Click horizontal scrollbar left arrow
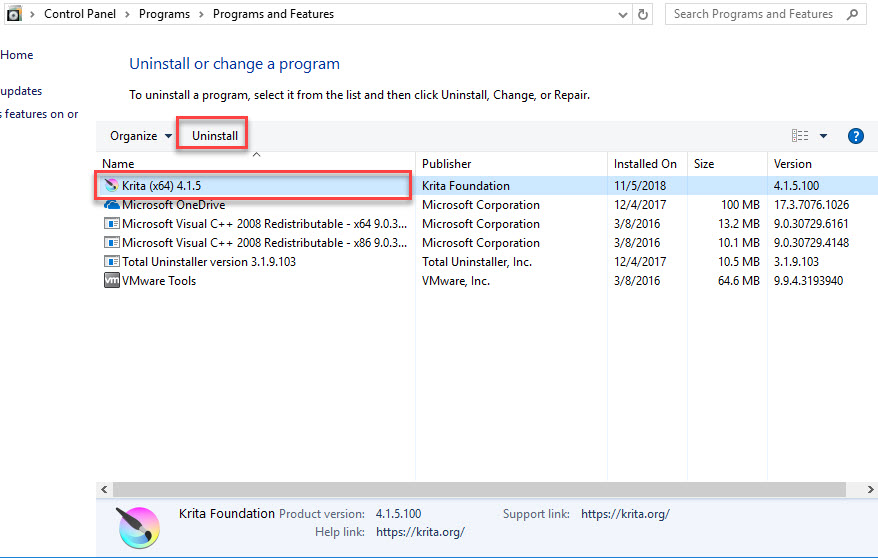Screen dimensions: 878x558 tap(104, 489)
